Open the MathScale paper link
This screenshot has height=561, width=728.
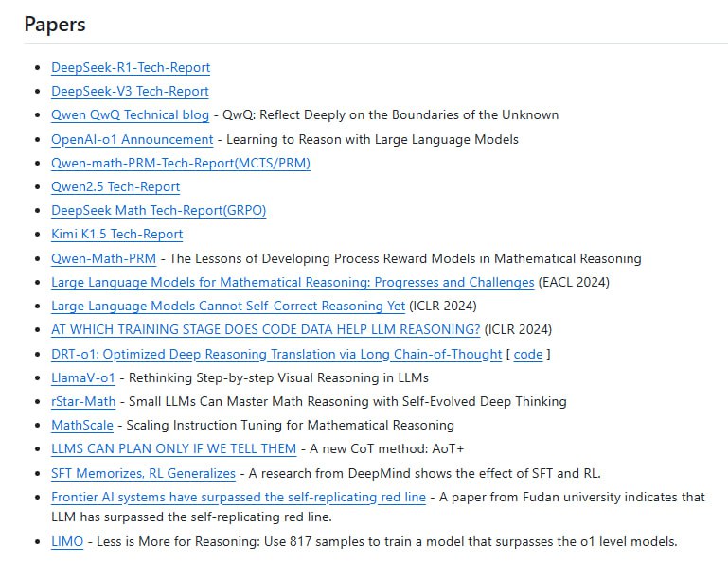[x=82, y=426]
